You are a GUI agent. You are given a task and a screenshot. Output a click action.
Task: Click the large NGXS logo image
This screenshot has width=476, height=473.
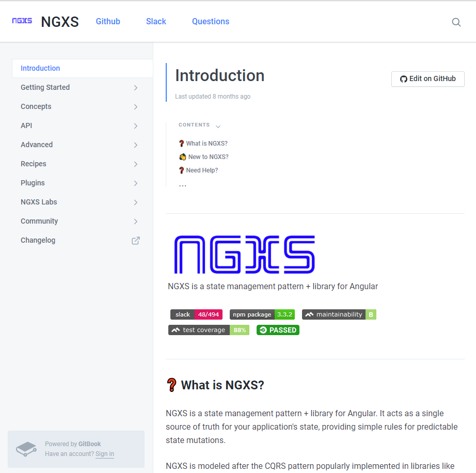pos(244,255)
